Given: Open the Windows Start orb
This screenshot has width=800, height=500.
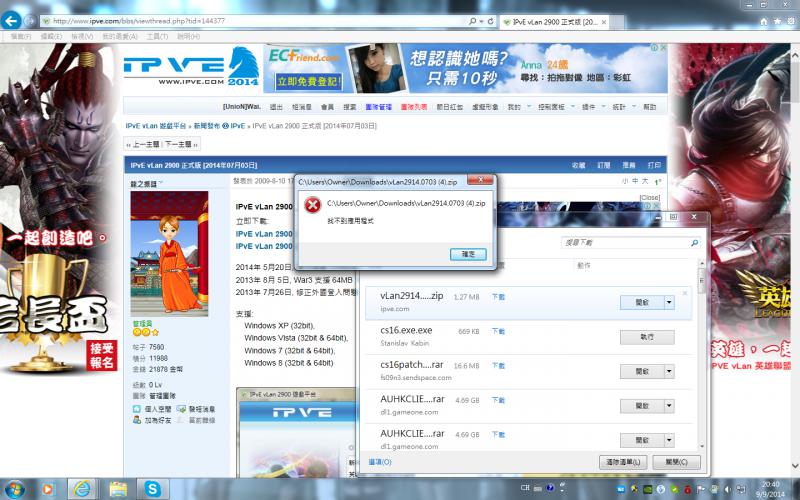Looking at the screenshot, I should [14, 489].
